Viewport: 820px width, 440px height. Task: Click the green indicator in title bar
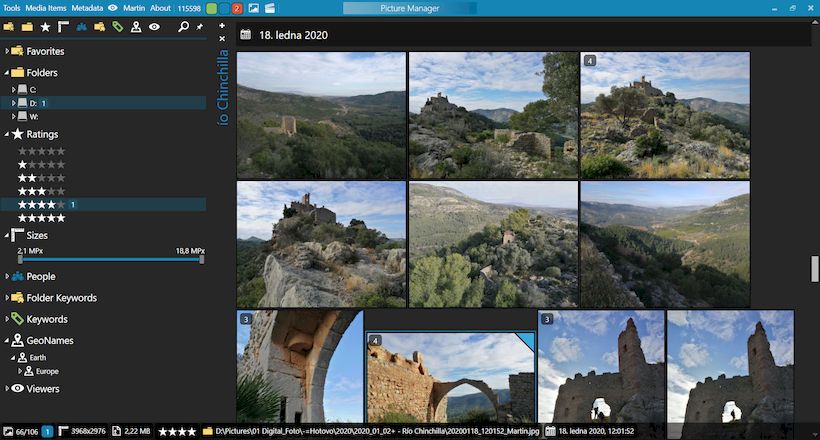click(x=211, y=8)
